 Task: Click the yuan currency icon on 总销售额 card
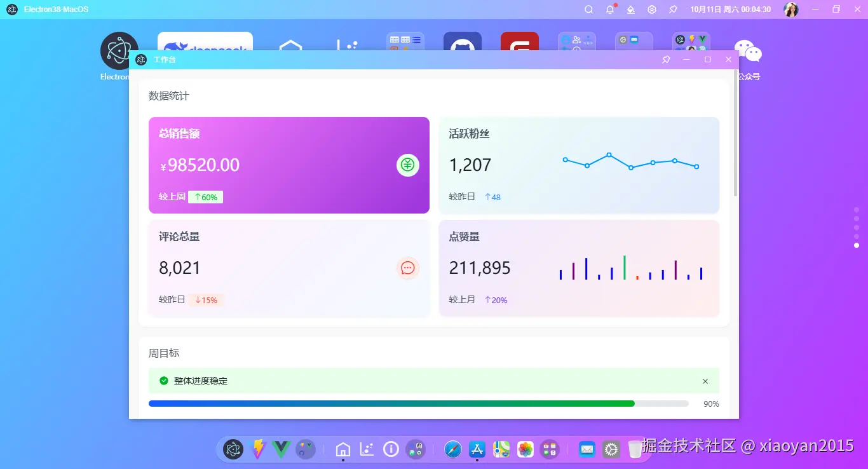pyautogui.click(x=407, y=165)
